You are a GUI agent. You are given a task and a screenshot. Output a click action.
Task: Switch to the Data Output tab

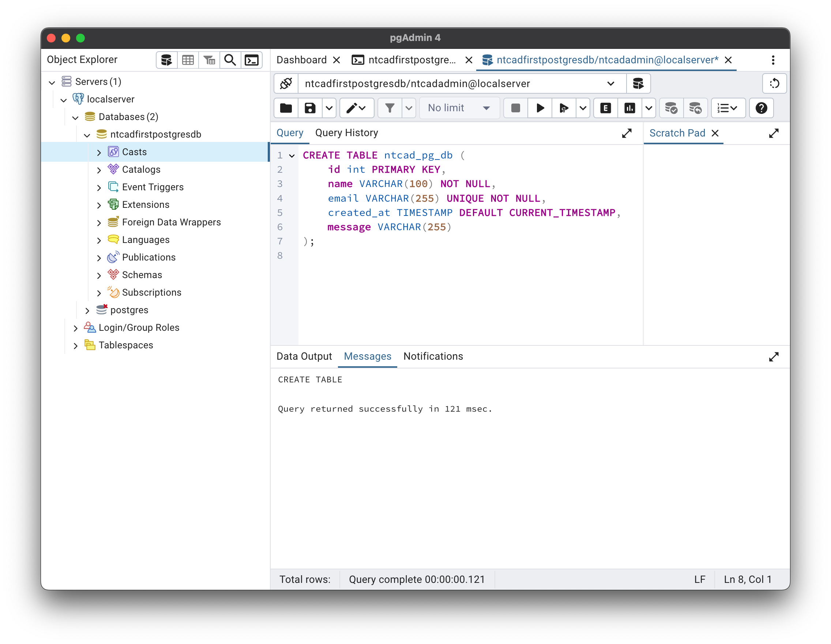click(x=304, y=356)
